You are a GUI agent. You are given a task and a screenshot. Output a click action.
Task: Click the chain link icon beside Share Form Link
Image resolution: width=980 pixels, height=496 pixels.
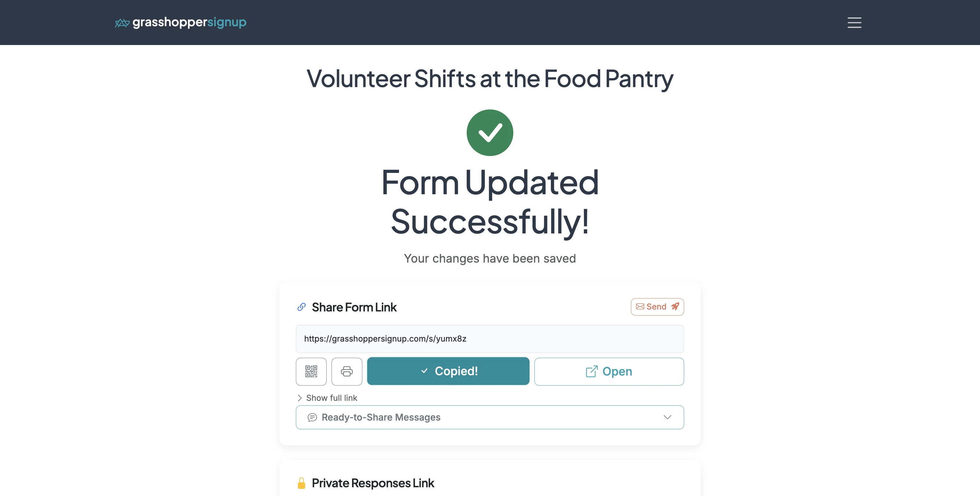tap(301, 307)
